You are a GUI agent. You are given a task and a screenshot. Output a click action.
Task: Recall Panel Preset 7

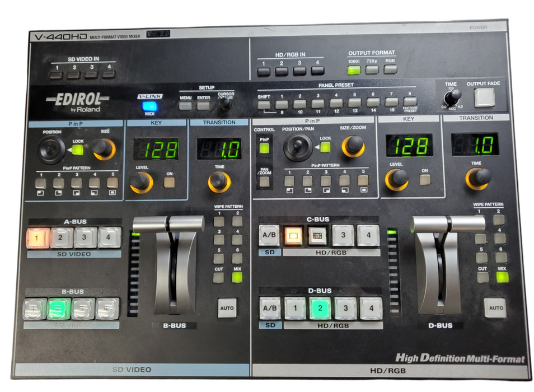click(x=391, y=102)
